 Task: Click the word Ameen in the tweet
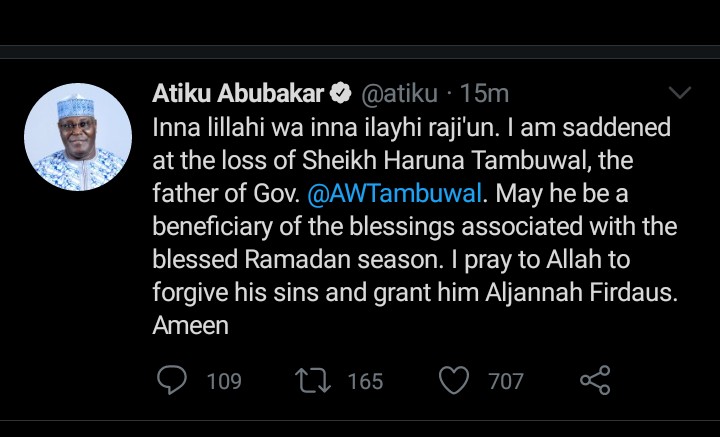pos(190,326)
